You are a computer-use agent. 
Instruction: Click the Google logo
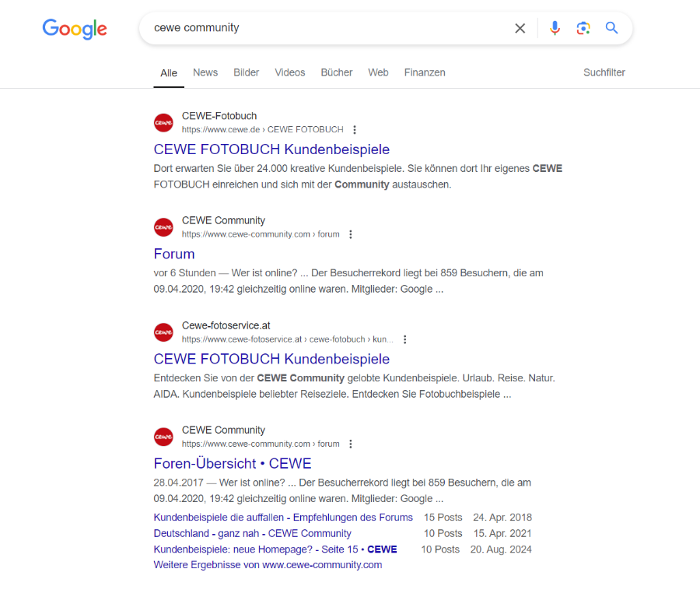(75, 29)
